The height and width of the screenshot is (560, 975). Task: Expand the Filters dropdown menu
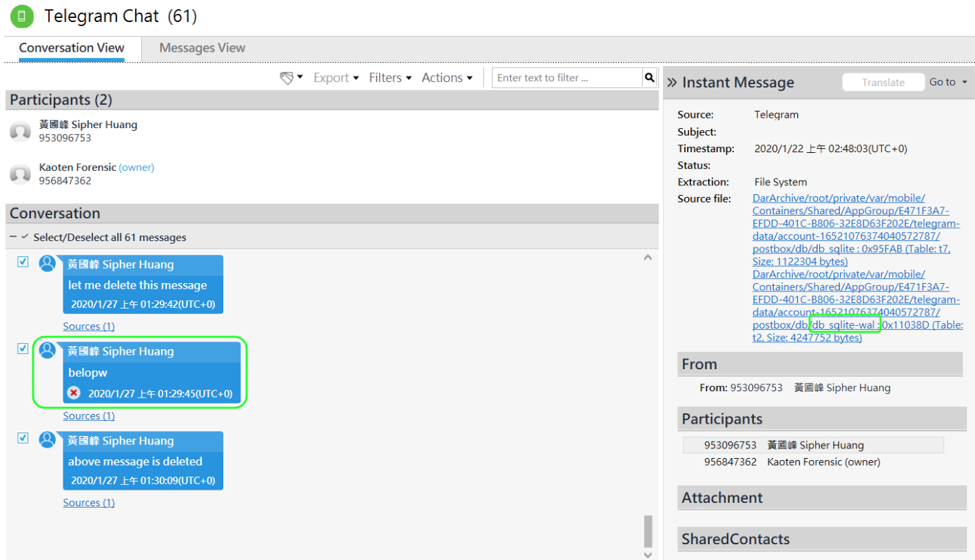(390, 78)
